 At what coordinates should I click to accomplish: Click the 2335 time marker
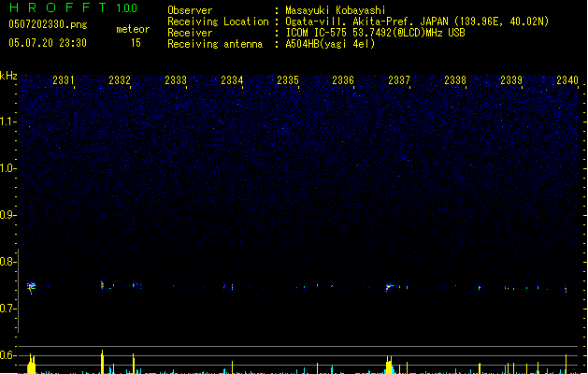(288, 80)
